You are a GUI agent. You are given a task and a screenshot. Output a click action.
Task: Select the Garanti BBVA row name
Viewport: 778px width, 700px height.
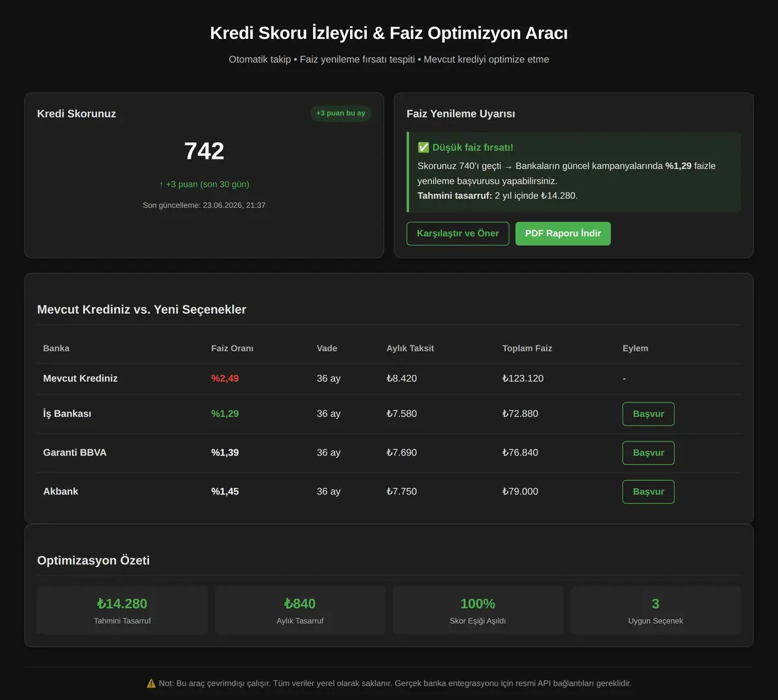point(75,453)
